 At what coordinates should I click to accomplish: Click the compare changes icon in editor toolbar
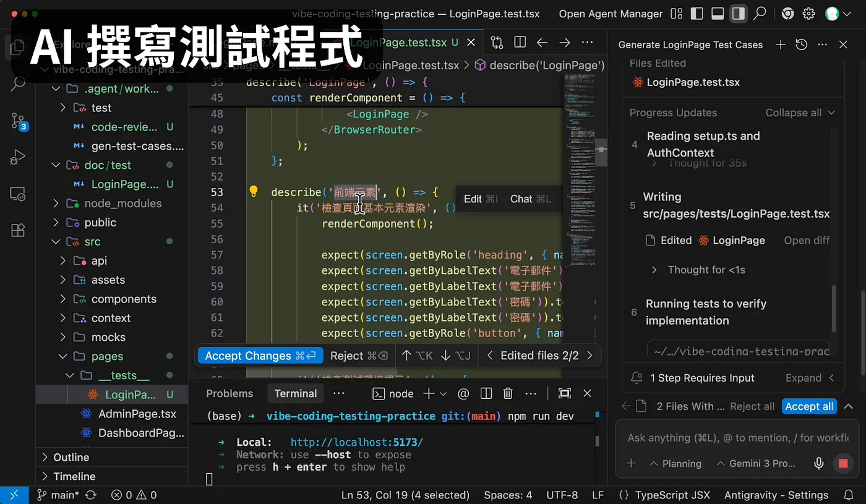coord(497,42)
